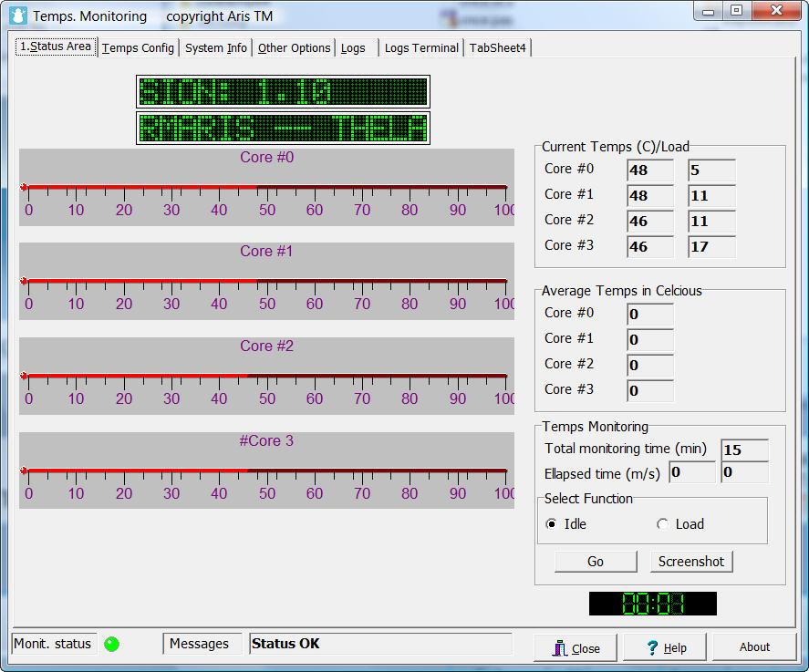
Task: Select the Load radio button
Action: point(662,524)
